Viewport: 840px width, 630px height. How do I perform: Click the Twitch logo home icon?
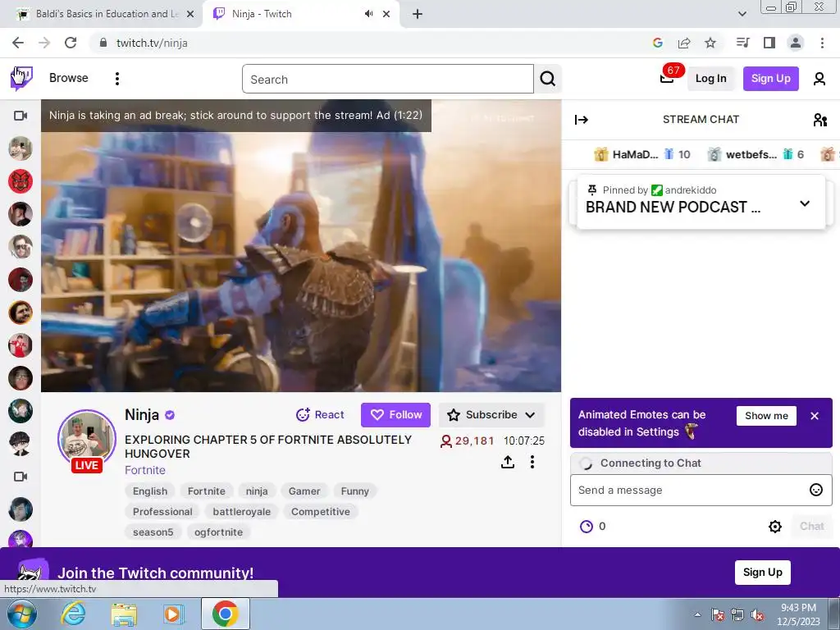click(21, 78)
